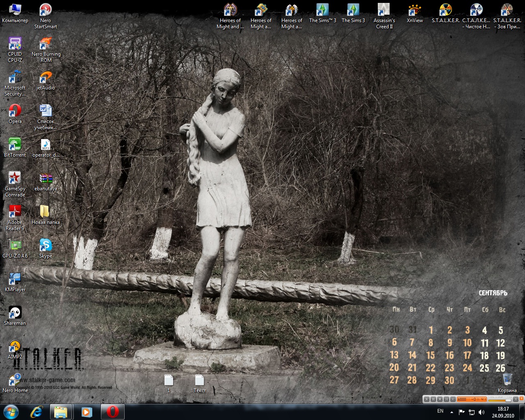Select the text file named 1

click(169, 383)
